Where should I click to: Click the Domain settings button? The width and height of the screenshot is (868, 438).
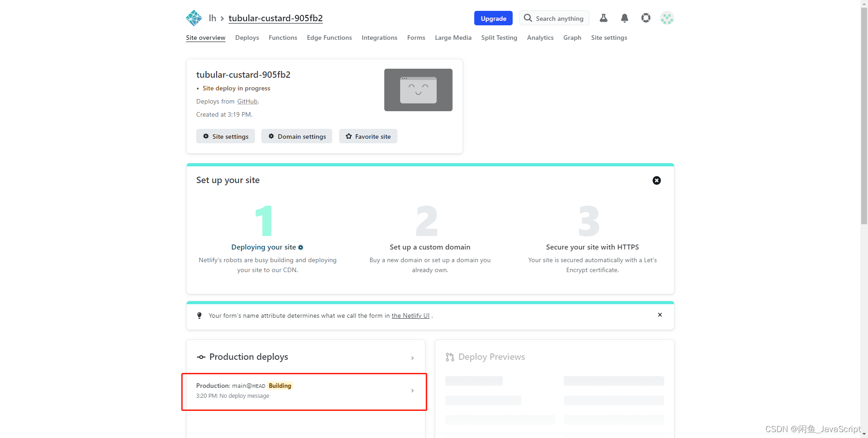pos(297,137)
